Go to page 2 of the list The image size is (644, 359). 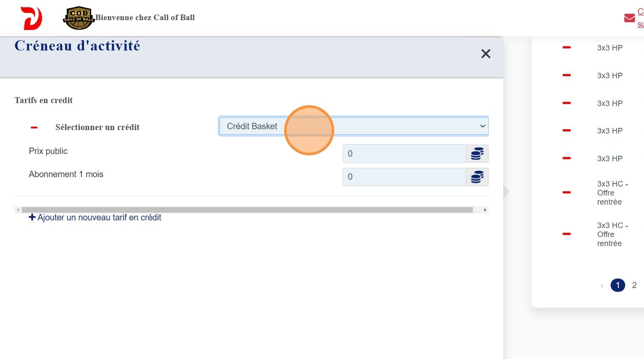[x=634, y=285]
